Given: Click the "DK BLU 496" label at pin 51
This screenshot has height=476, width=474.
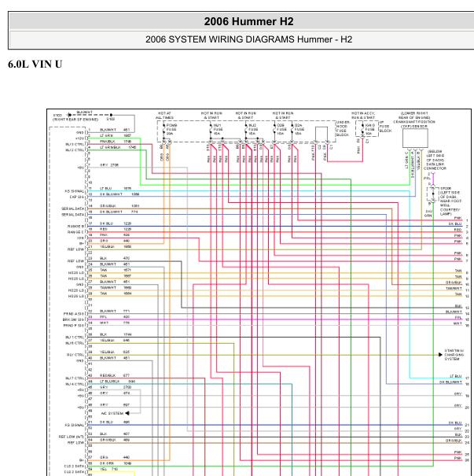Looking at the screenshot, I should pos(115,422).
